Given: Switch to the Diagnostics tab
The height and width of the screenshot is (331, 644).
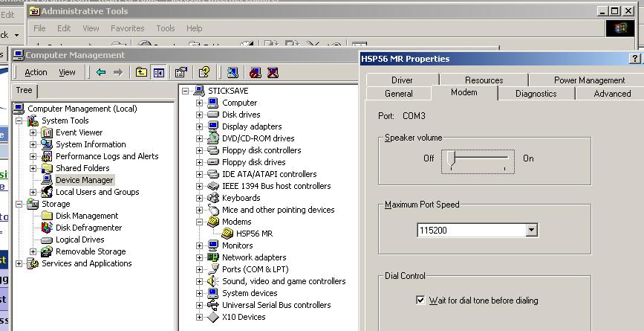Looking at the screenshot, I should tap(536, 94).
